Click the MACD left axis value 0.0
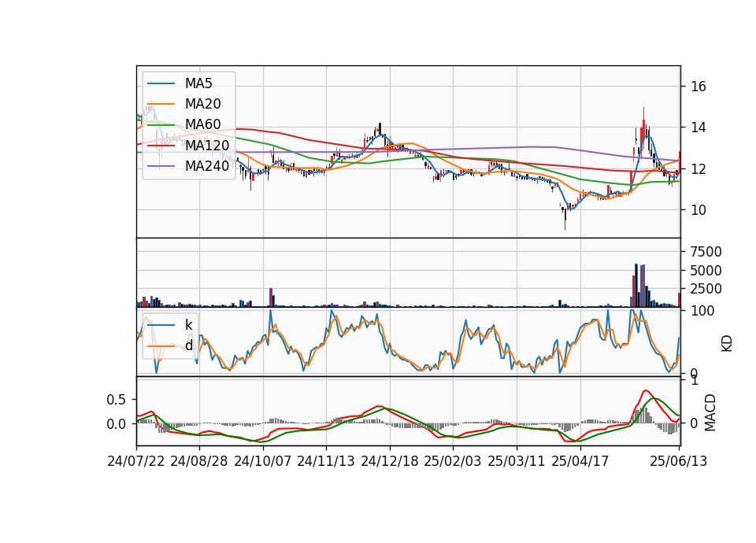The width and height of the screenshot is (756, 543). [117, 424]
